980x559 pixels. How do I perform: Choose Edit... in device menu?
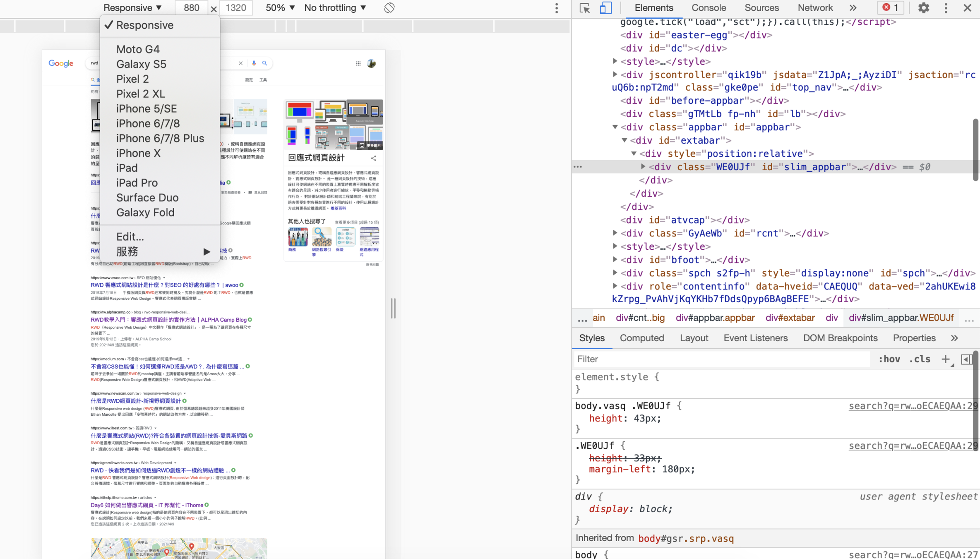130,236
